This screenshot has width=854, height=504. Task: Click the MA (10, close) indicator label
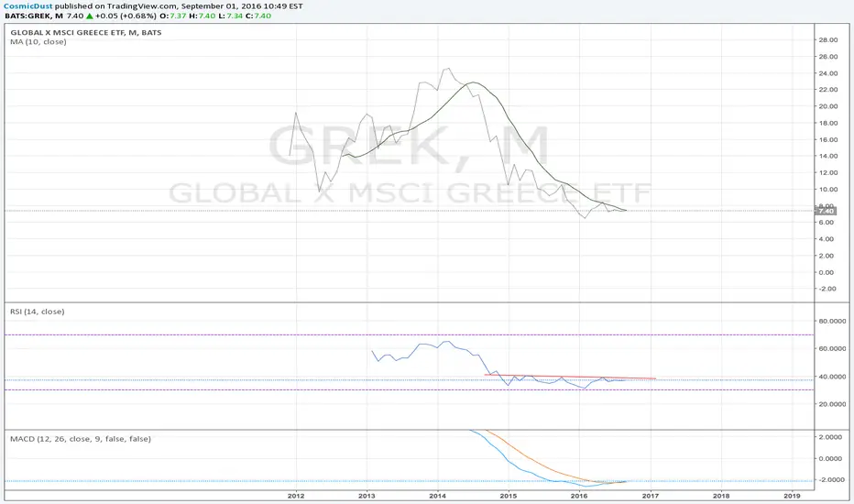point(38,41)
